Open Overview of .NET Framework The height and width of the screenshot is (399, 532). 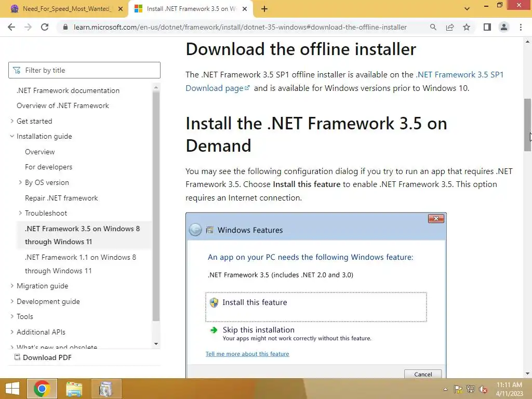click(63, 105)
